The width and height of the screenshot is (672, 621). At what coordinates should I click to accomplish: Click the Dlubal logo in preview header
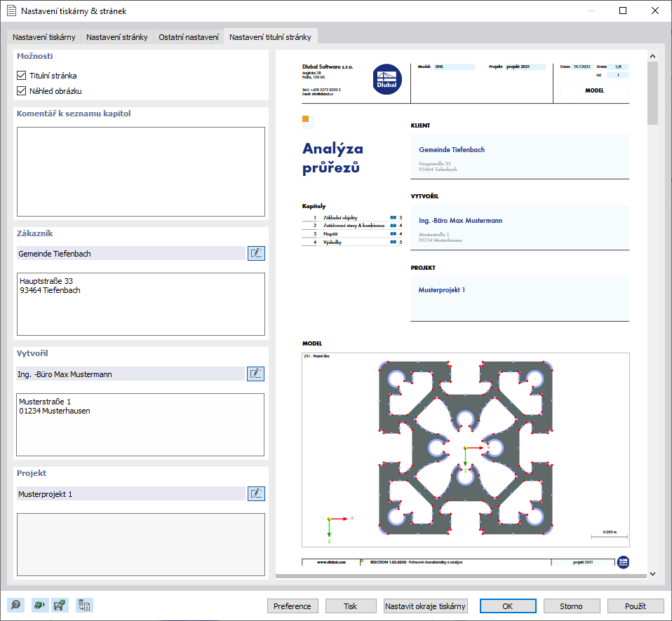pos(387,79)
